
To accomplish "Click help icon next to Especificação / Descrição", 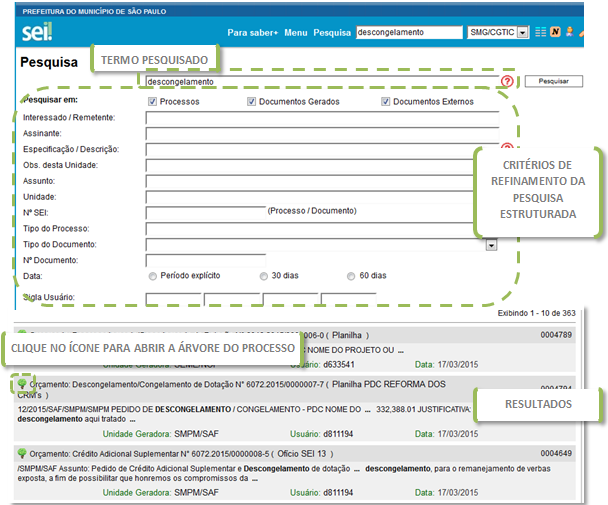I will (507, 149).
